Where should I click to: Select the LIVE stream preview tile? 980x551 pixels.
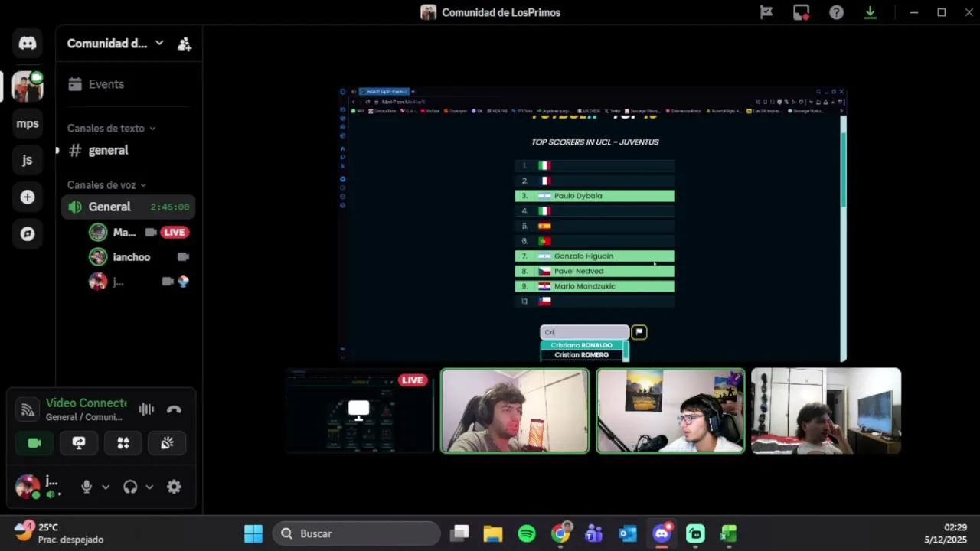(359, 411)
